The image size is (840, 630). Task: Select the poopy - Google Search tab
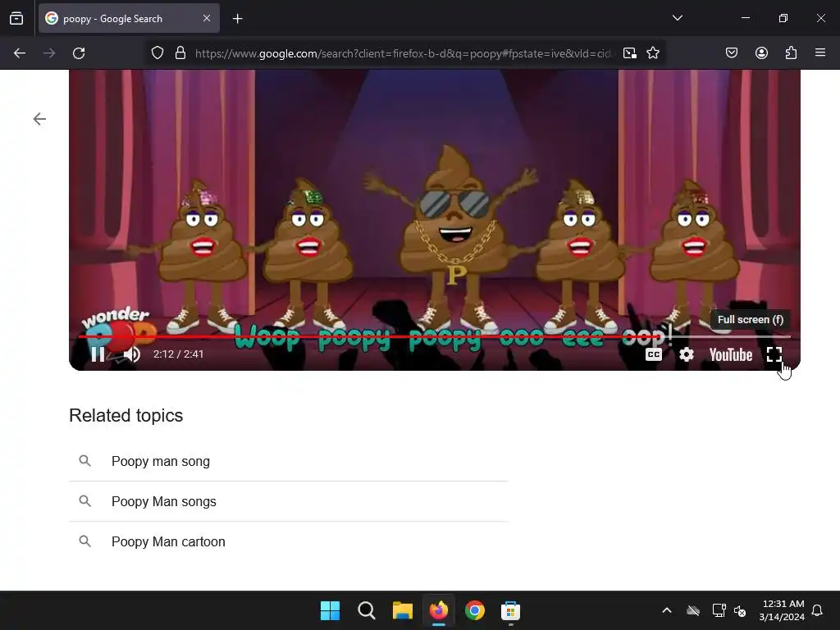click(x=129, y=19)
